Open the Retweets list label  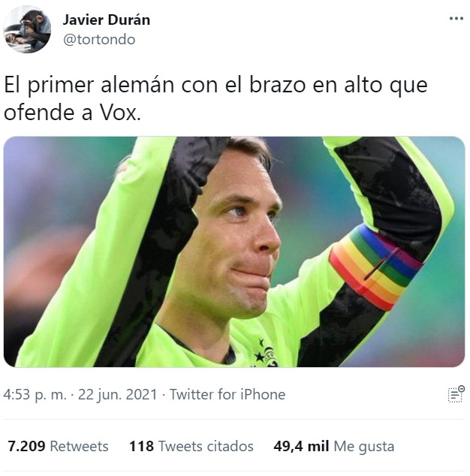pyautogui.click(x=79, y=446)
